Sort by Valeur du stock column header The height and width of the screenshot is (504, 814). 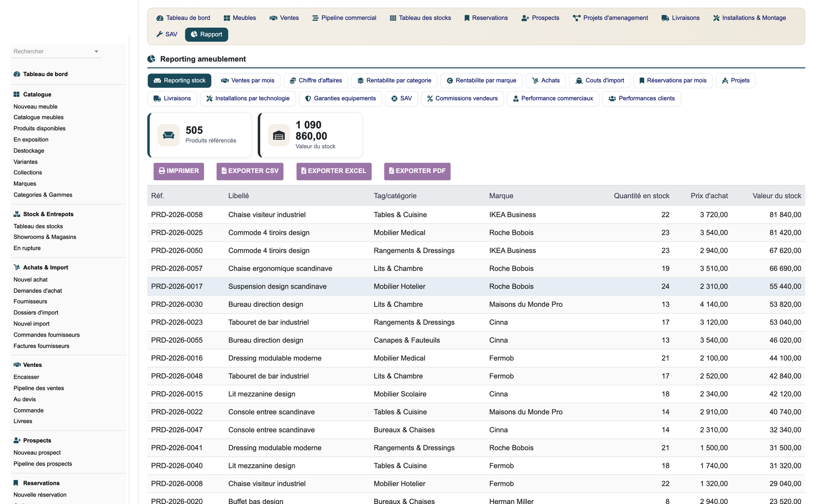tap(777, 196)
